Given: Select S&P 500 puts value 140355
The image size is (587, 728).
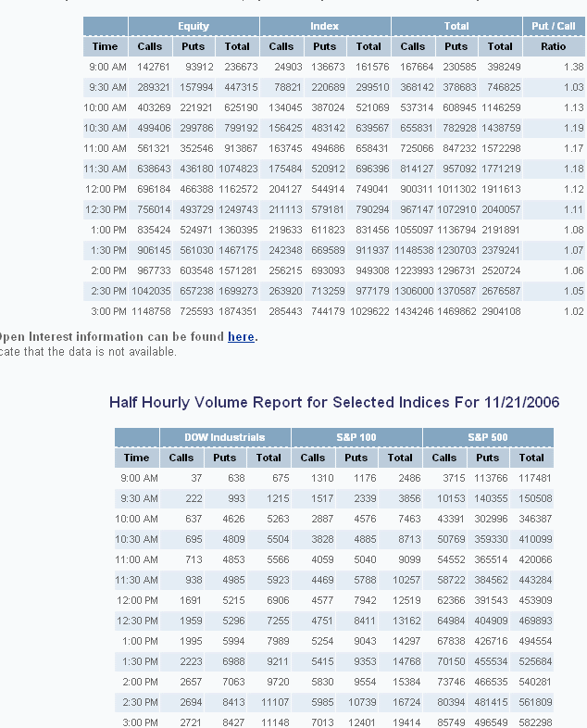Looking at the screenshot, I should coord(491,498).
